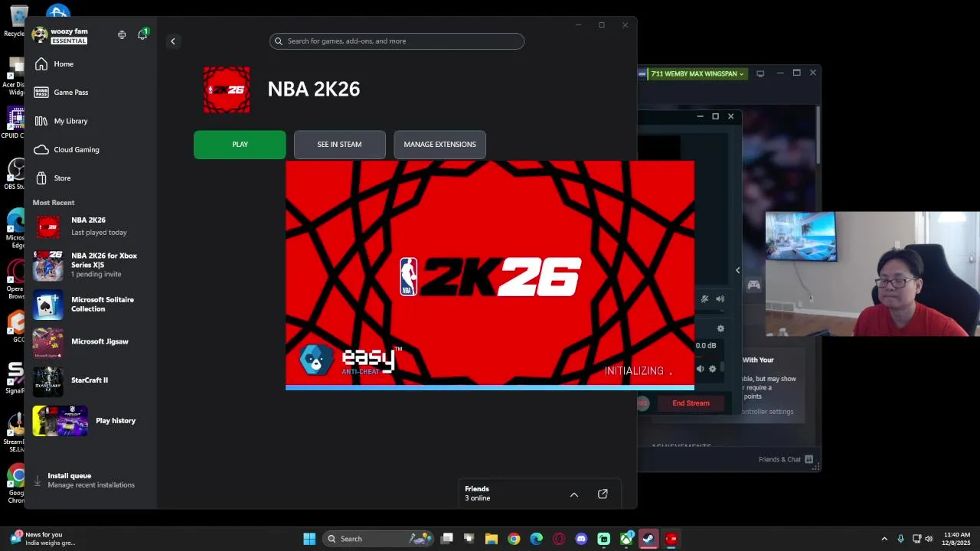Viewport: 980px width, 551px height.
Task: Pop out the Friends panel window
Action: click(x=603, y=494)
